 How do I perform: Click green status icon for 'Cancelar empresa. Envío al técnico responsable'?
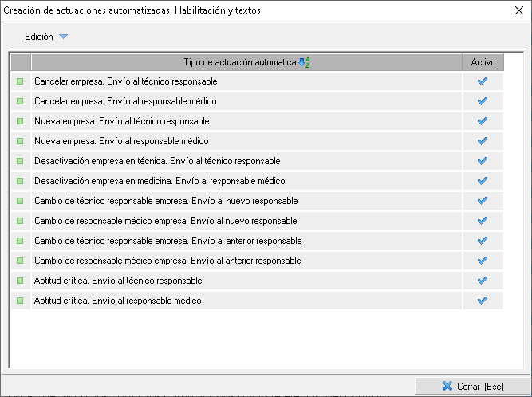20,81
